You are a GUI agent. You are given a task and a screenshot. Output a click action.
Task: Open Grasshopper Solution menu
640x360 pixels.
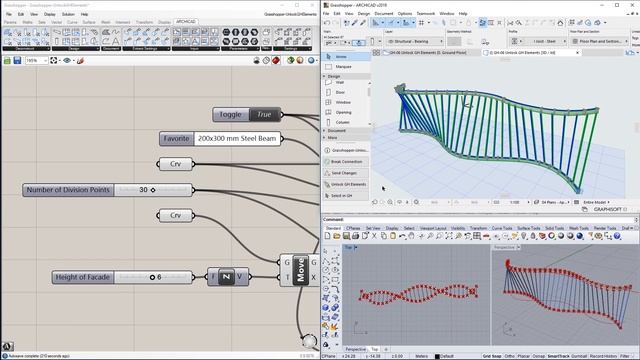[68, 14]
